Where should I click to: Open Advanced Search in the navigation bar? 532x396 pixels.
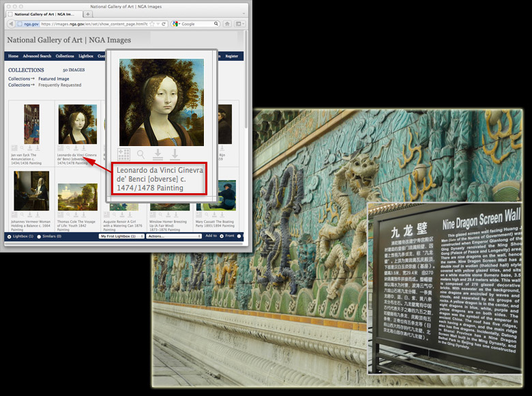point(37,56)
